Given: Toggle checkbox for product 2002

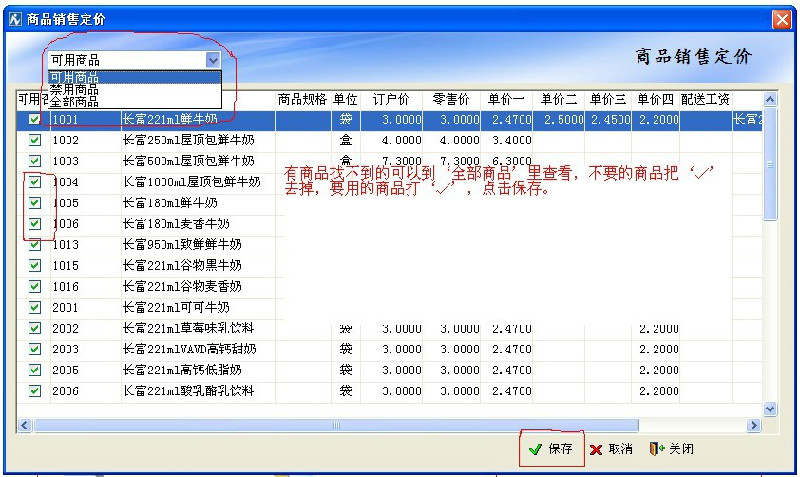Looking at the screenshot, I should [34, 328].
